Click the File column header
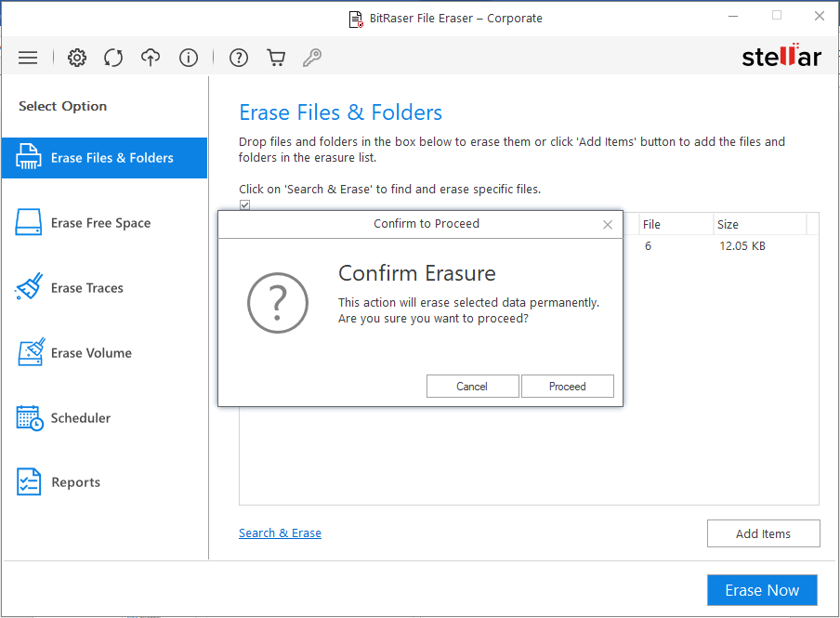 (676, 225)
